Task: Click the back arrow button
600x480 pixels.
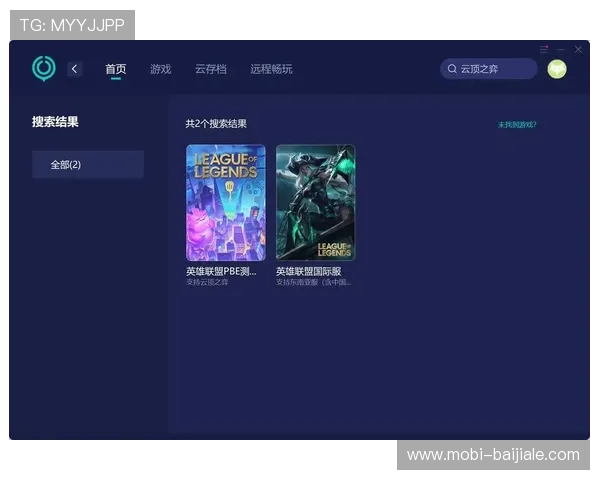Action: (x=75, y=69)
